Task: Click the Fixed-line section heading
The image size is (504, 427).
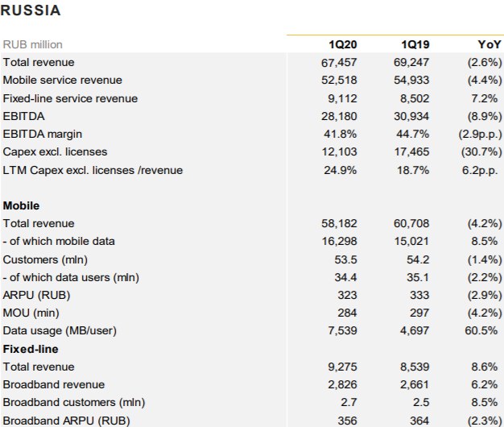Action: point(31,349)
